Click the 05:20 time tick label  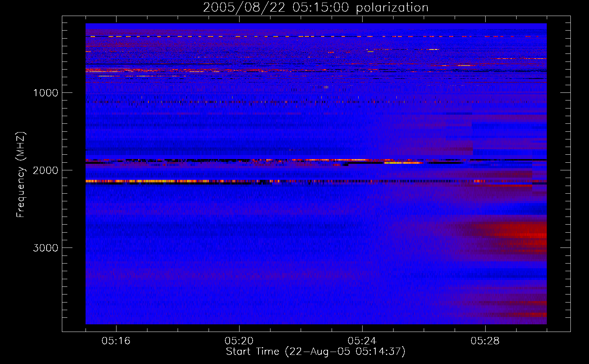coord(239,341)
